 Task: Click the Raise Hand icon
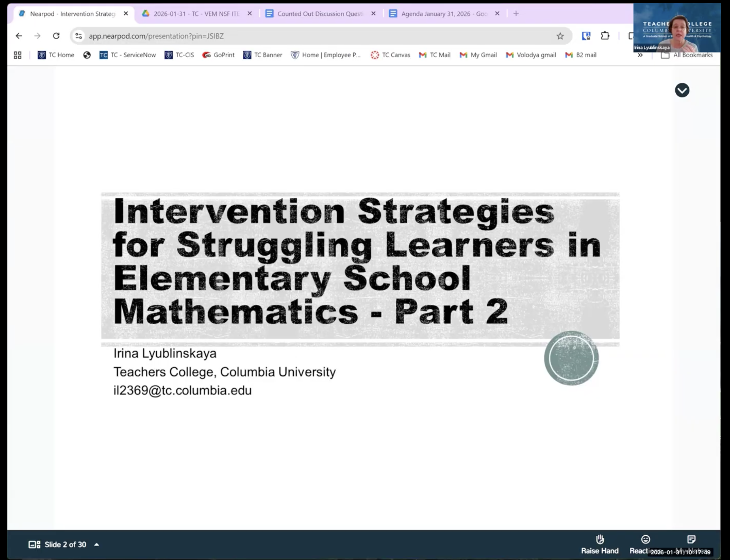(x=600, y=539)
